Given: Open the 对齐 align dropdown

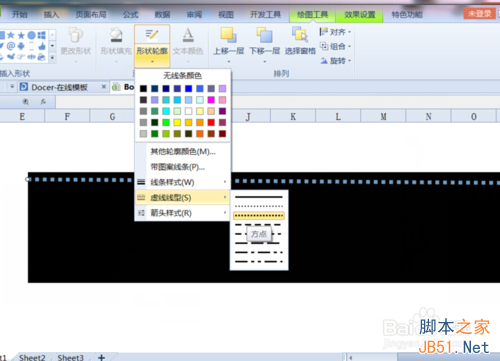Looking at the screenshot, I should point(336,32).
